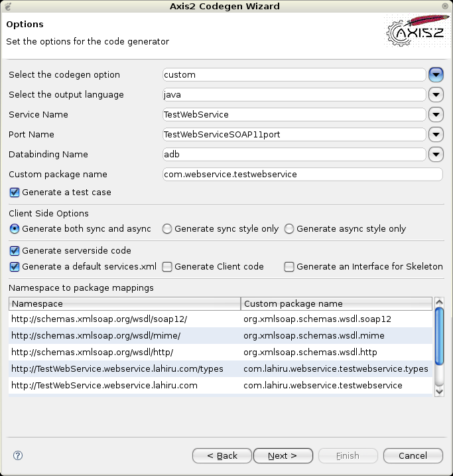Go to previous page with Back

pos(222,456)
